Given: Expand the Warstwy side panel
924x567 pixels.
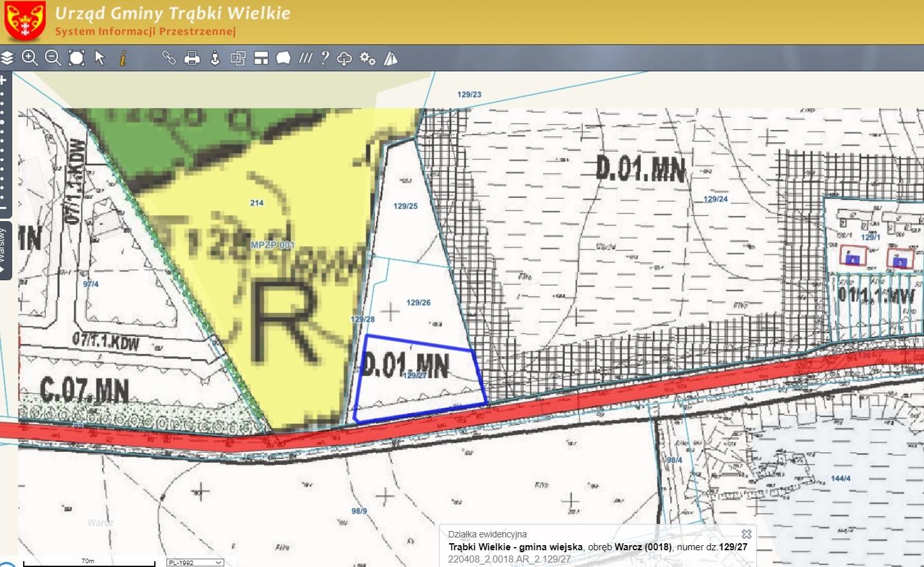Looking at the screenshot, I should (x=5, y=251).
